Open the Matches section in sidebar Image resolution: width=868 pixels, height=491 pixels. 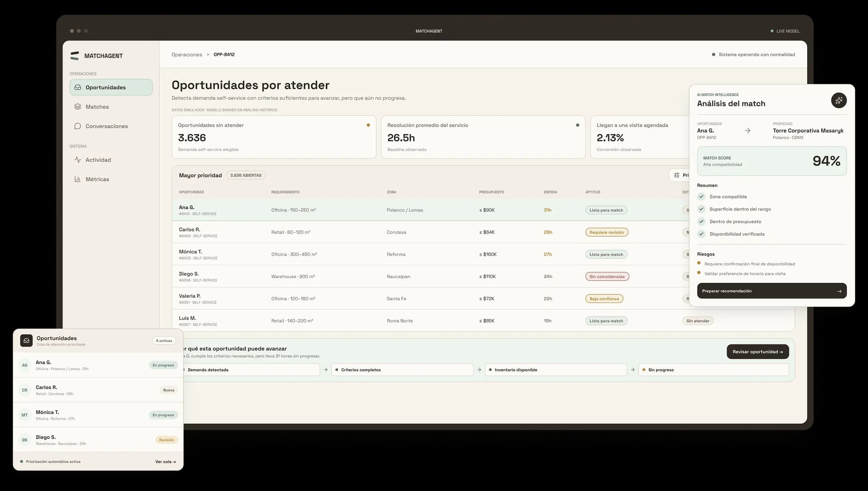point(111,107)
